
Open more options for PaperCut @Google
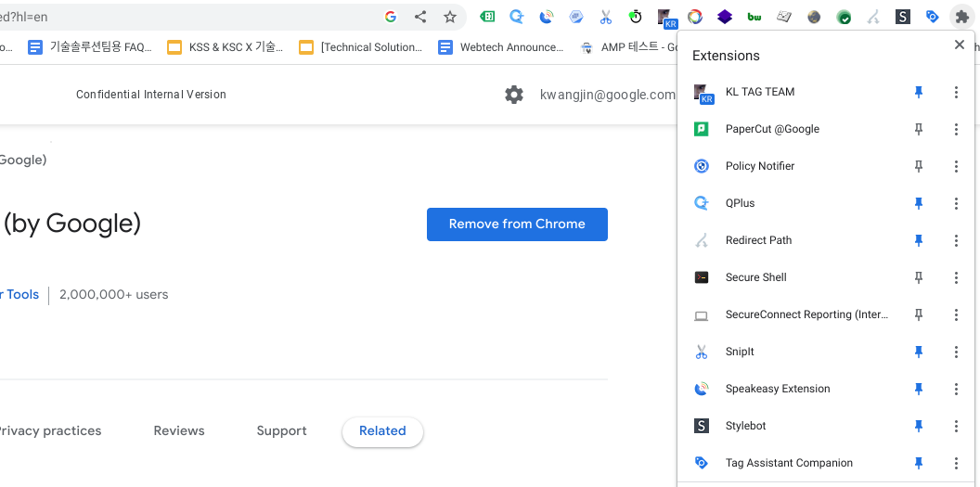tap(956, 129)
